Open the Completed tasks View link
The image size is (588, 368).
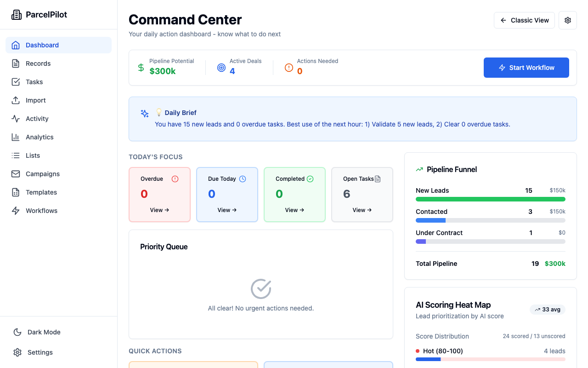pos(294,210)
